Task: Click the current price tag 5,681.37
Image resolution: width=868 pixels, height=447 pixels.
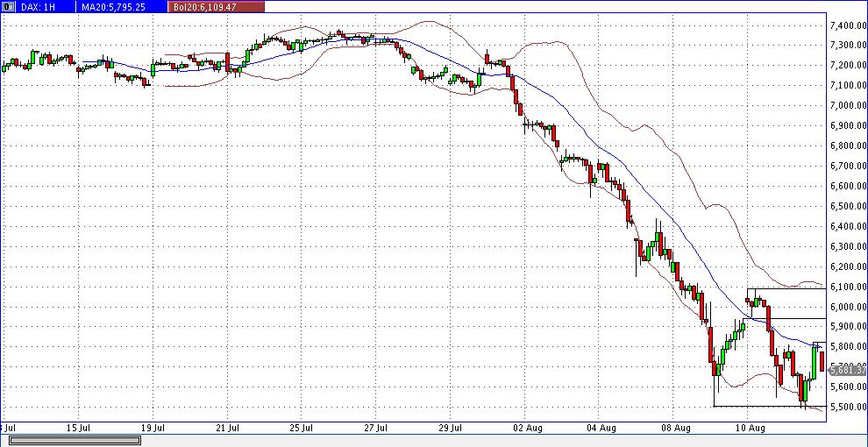Action: click(x=849, y=370)
